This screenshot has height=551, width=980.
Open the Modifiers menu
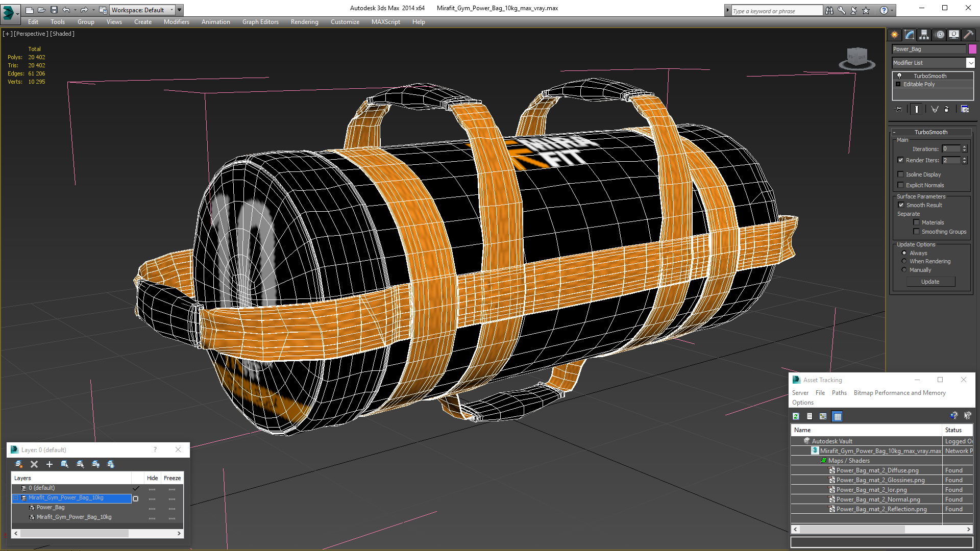click(176, 22)
